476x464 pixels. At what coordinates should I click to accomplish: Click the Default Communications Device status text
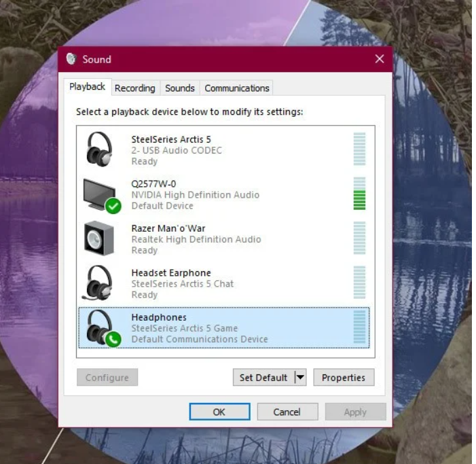point(200,339)
